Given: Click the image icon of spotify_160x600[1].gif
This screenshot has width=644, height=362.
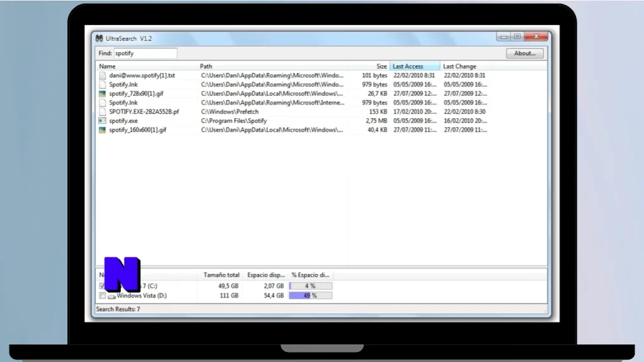Looking at the screenshot, I should [x=103, y=129].
